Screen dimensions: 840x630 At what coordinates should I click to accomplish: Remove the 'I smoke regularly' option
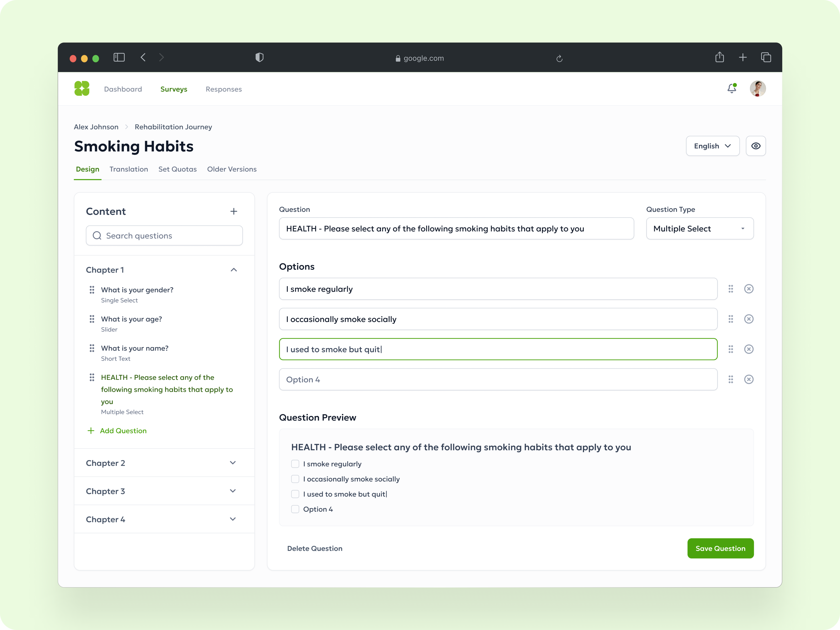coord(749,289)
